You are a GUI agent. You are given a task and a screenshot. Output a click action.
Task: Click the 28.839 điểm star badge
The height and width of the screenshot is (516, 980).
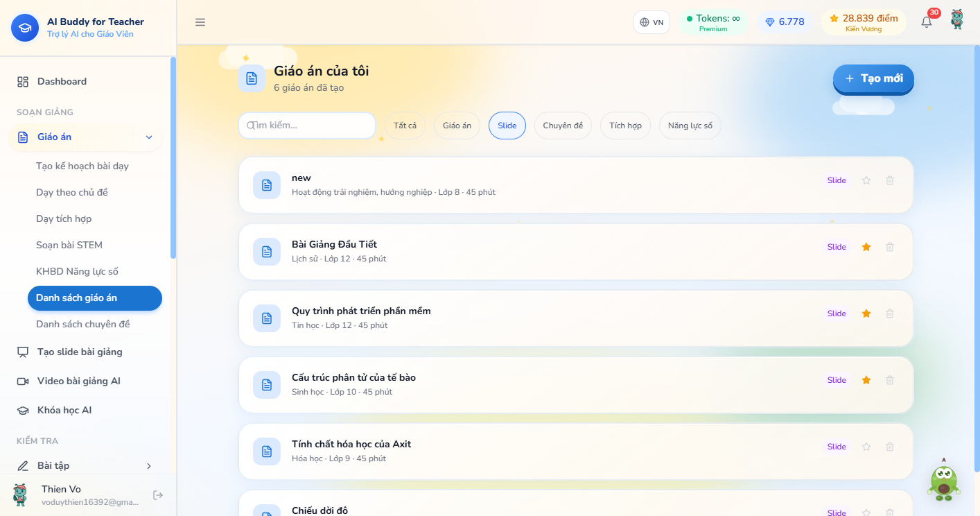pos(864,22)
